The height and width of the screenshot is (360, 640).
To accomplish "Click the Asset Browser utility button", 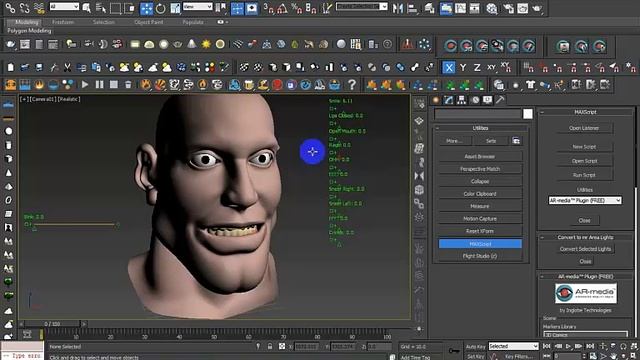I will (480, 156).
